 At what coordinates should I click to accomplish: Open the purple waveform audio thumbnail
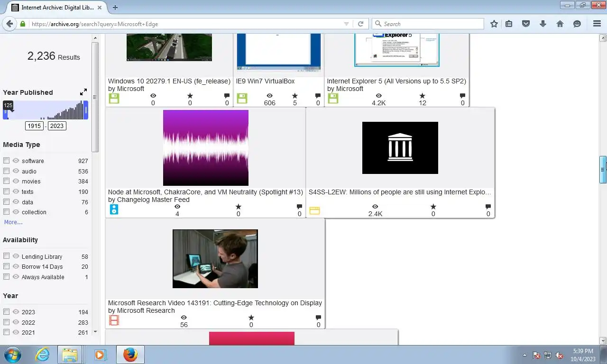(x=206, y=148)
